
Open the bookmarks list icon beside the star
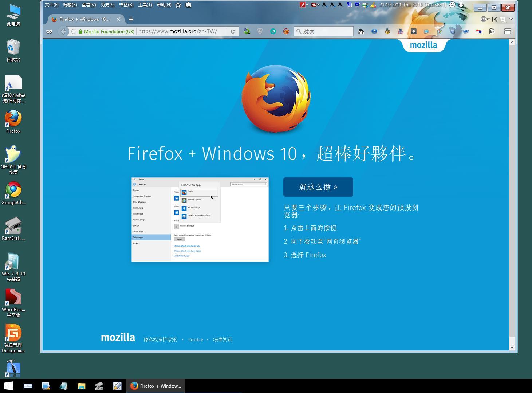(188, 5)
